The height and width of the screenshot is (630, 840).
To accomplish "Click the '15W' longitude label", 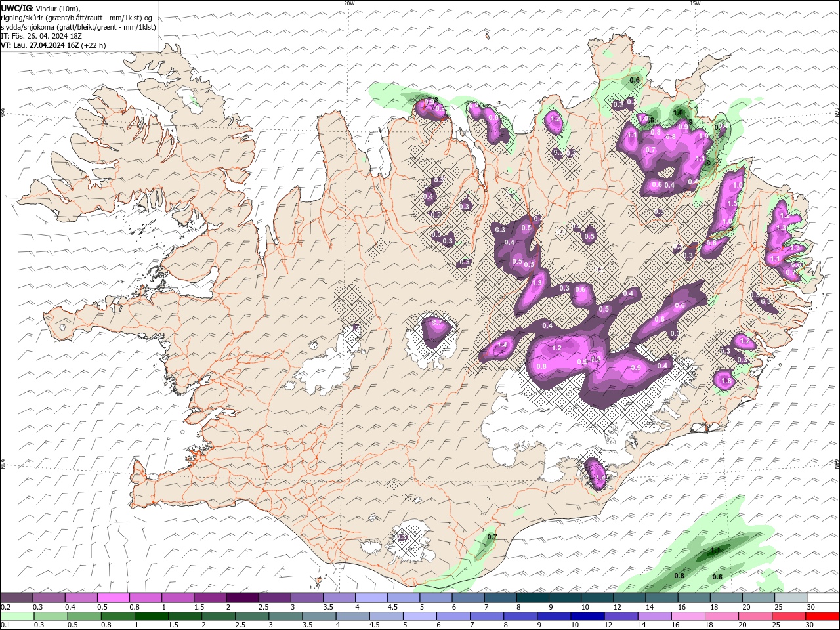I will pyautogui.click(x=694, y=3).
